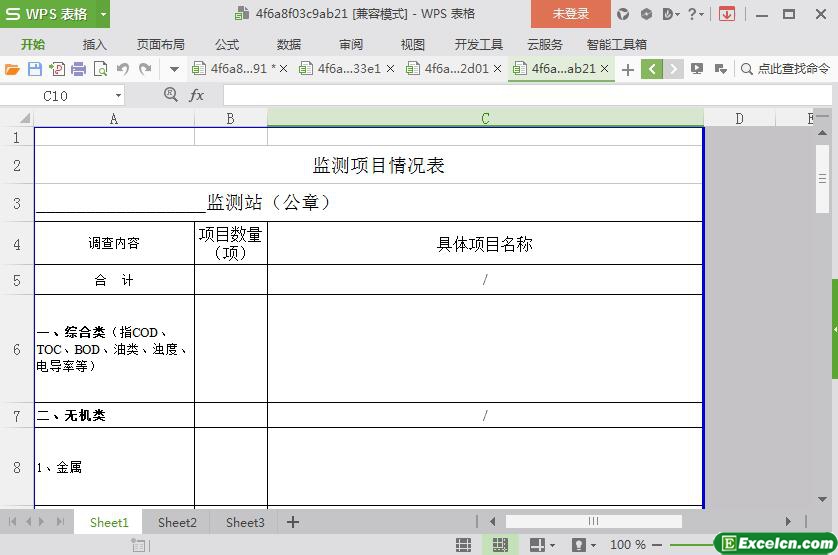Click the Insert Function fx icon
Screen dimensions: 838x555
(x=197, y=95)
